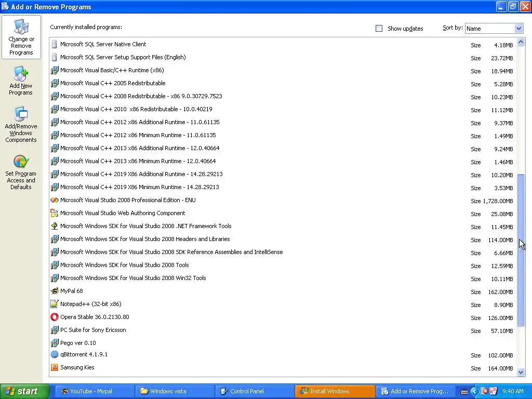Screen dimensions: 532x399
Task: Select Visual C++ 2013 x86 Minimum Runtime
Action: pyautogui.click(x=283, y=161)
